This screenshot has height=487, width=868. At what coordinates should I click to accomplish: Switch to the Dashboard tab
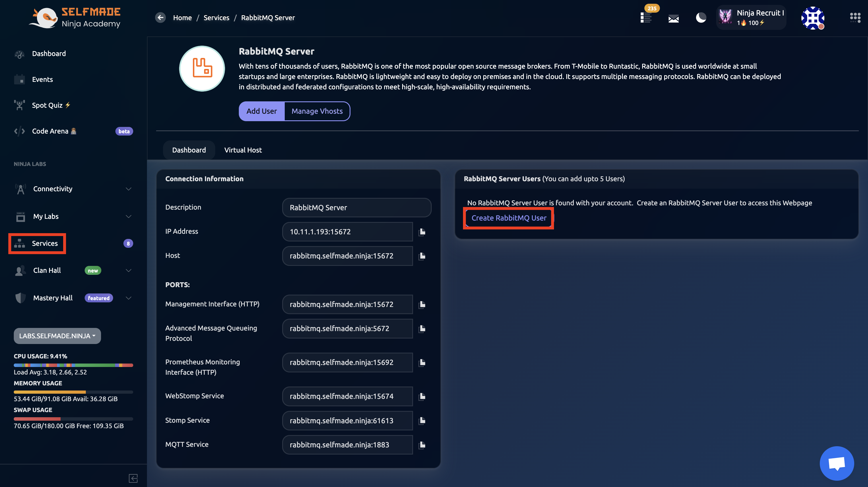tap(189, 150)
